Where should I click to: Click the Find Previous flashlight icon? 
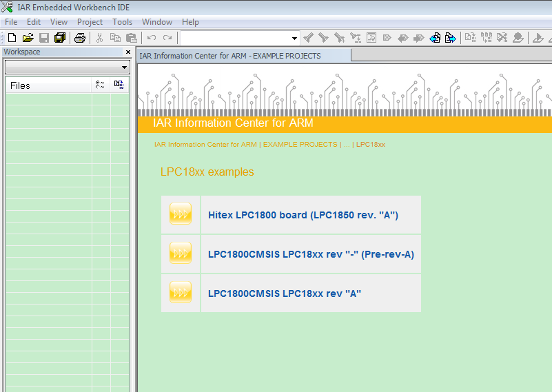point(308,38)
